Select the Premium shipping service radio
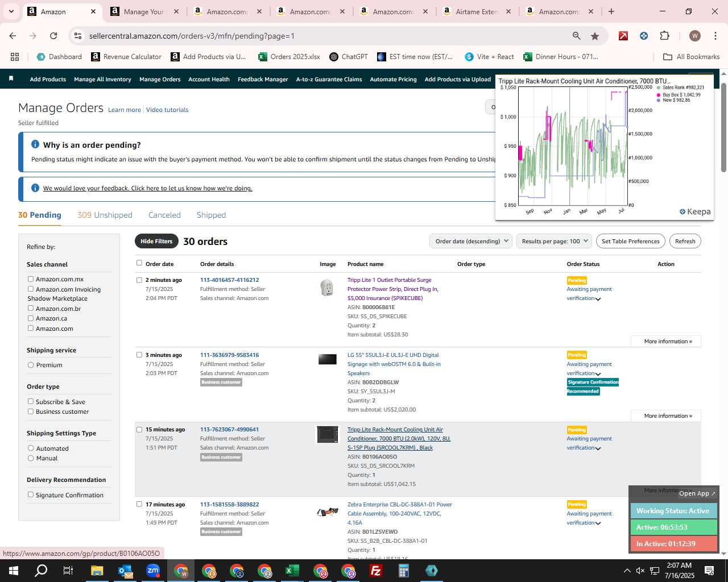The width and height of the screenshot is (728, 582). [31, 365]
